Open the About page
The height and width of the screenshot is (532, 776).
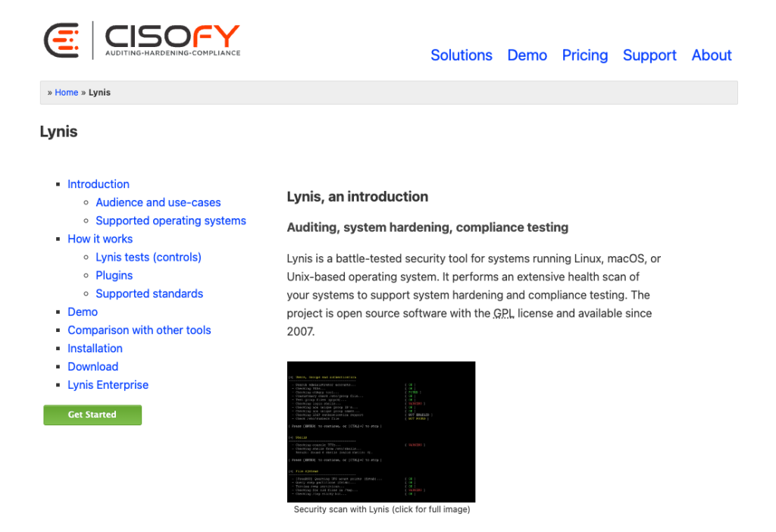pos(711,55)
